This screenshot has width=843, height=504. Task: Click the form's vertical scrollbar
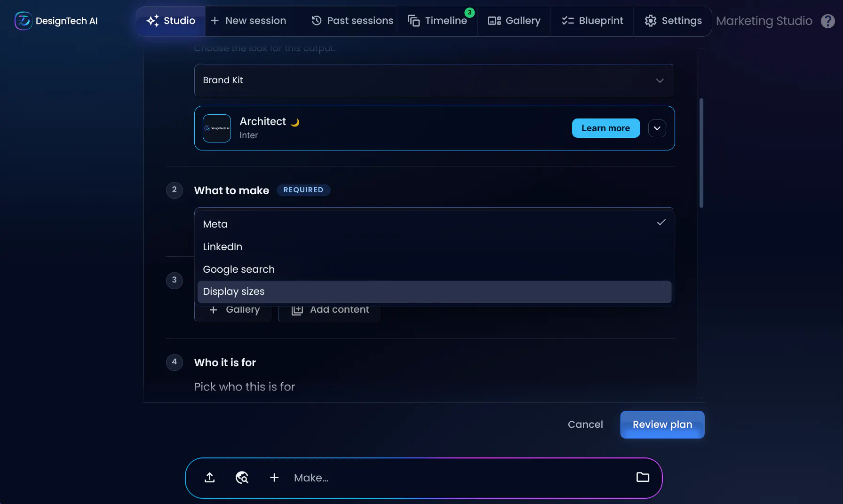click(701, 153)
